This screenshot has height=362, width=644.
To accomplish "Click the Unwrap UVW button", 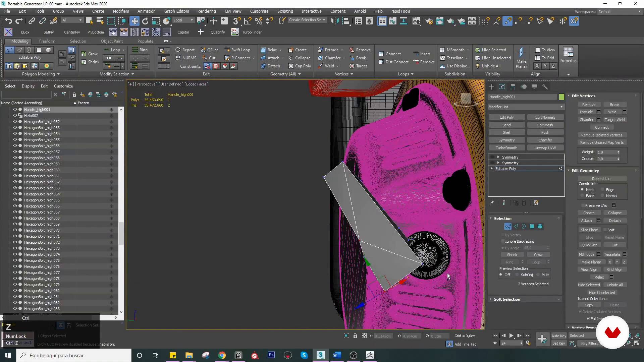I will click(545, 148).
